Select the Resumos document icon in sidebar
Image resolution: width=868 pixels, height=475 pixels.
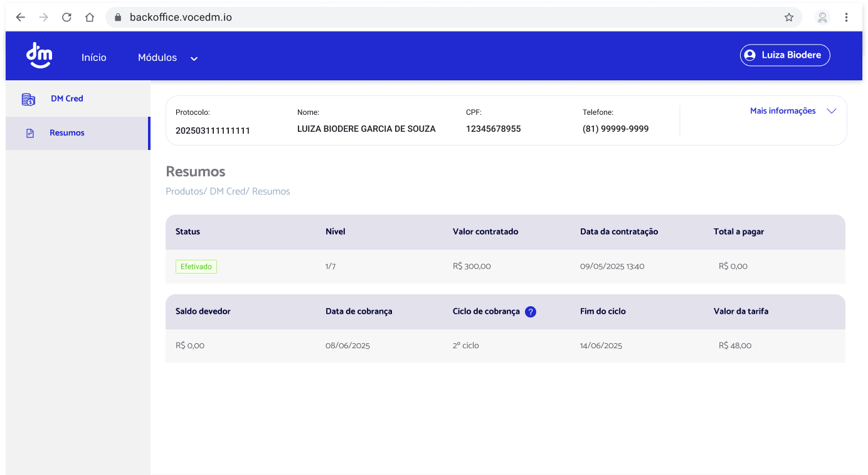click(x=29, y=132)
